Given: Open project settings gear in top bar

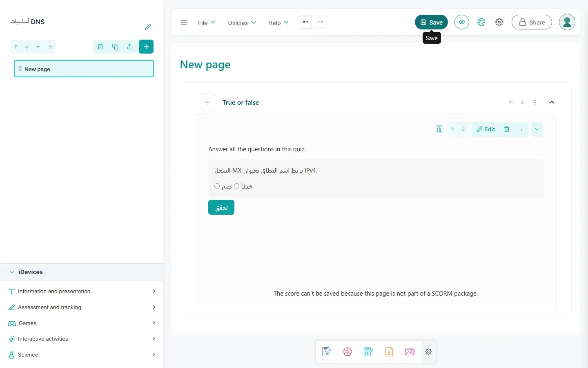Looking at the screenshot, I should click(x=499, y=22).
